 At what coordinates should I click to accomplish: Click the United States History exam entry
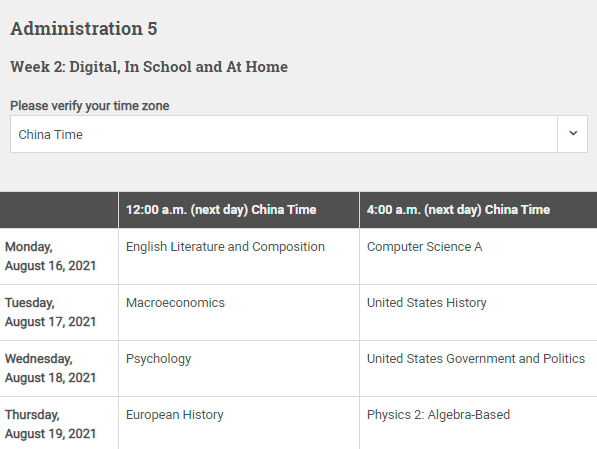click(427, 303)
